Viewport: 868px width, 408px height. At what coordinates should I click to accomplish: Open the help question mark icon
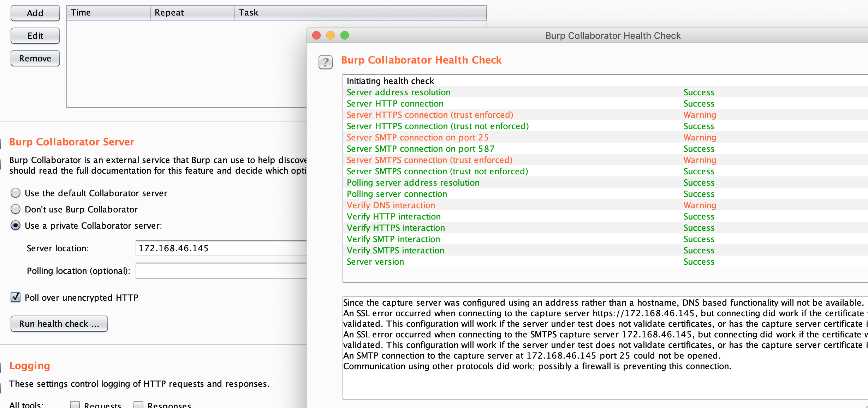coord(325,62)
